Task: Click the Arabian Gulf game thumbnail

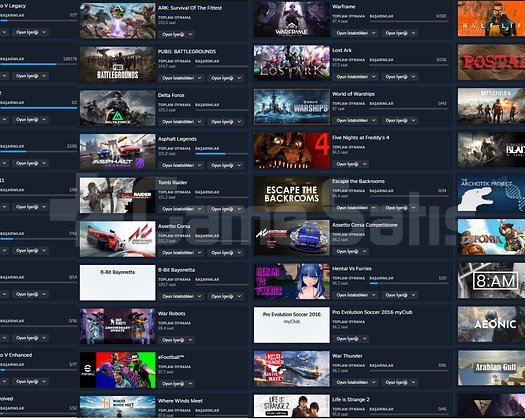Action: coord(491,368)
